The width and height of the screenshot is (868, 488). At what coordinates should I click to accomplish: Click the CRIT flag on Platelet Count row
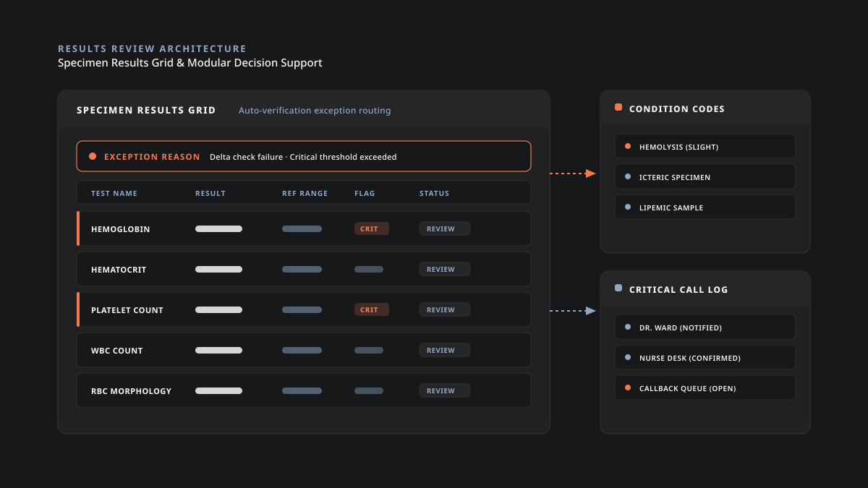point(372,309)
